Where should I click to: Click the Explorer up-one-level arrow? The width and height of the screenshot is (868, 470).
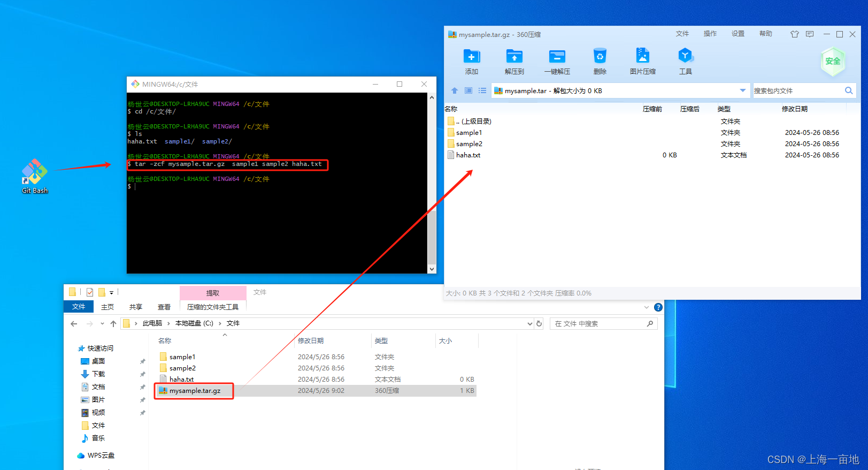[x=113, y=323]
